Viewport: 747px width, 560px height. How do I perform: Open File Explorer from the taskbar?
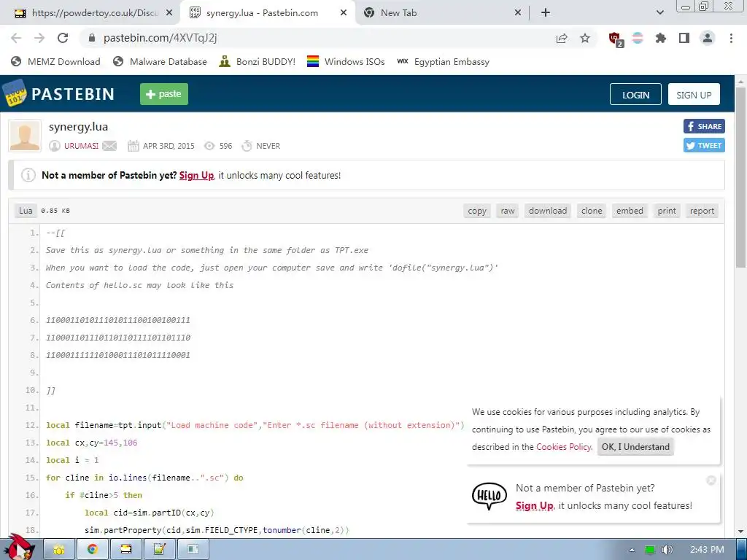(59, 550)
